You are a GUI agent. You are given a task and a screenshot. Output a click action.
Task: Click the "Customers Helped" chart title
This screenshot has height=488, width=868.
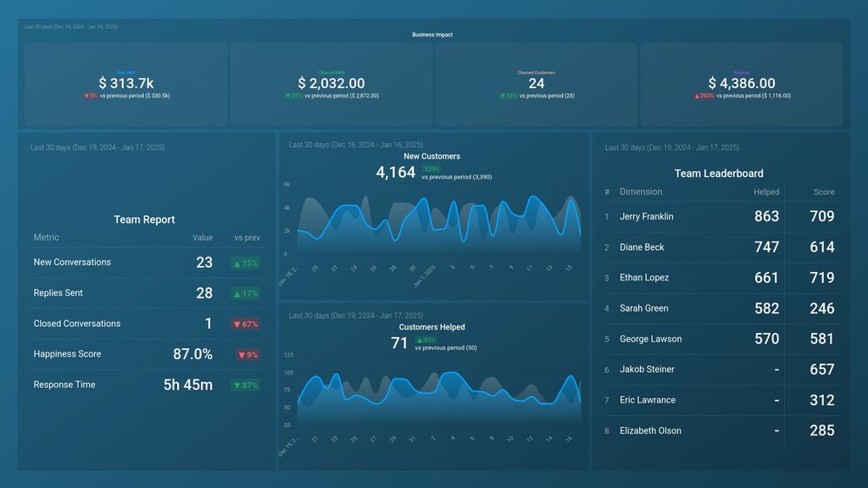pyautogui.click(x=431, y=327)
